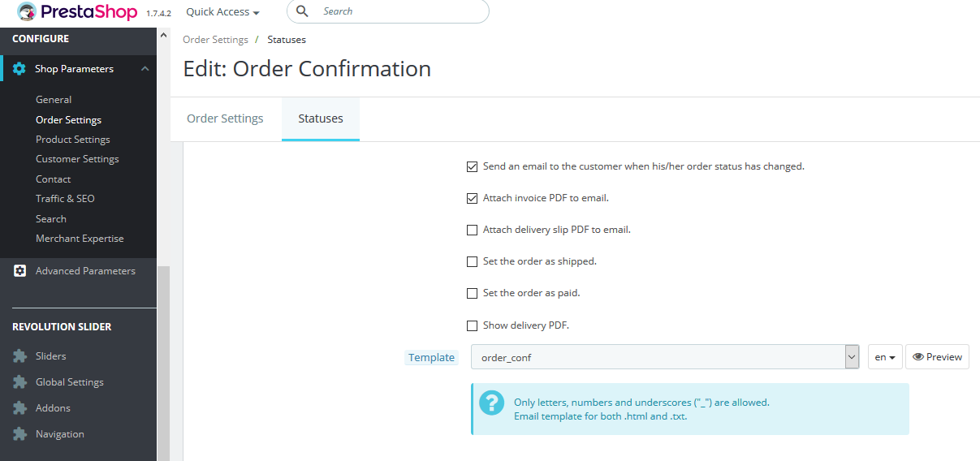980x461 pixels.
Task: Click Order Settings breadcrumb link
Action: tap(215, 40)
